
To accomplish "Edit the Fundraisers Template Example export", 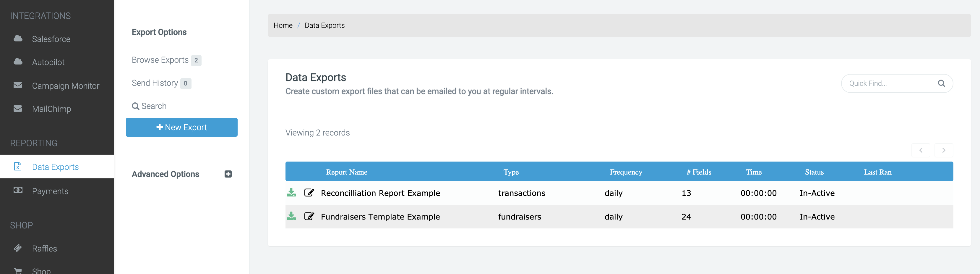I will pyautogui.click(x=309, y=216).
